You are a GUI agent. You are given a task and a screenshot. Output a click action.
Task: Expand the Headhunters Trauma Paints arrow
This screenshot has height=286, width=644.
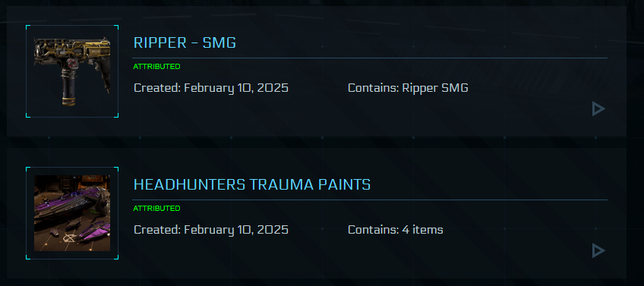(598, 250)
